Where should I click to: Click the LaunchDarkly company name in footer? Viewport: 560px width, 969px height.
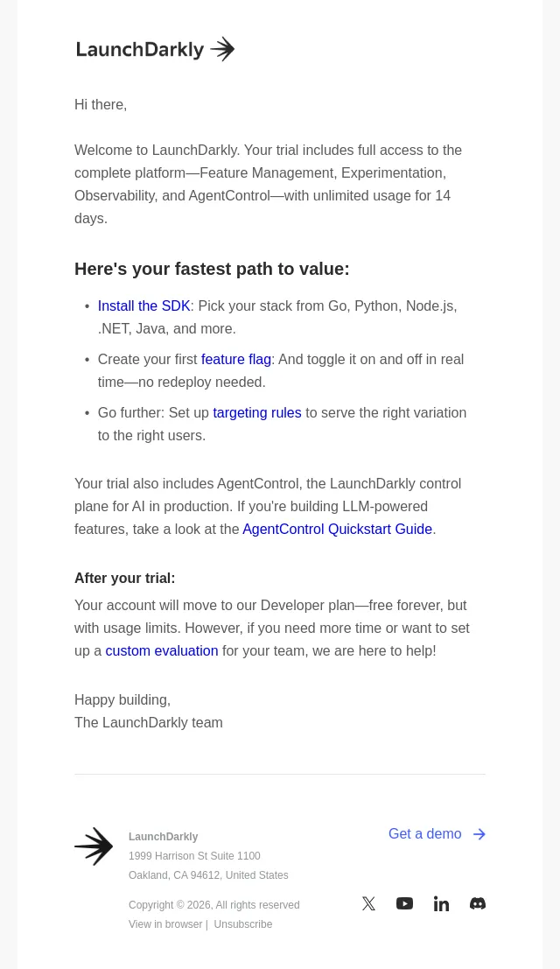click(163, 836)
